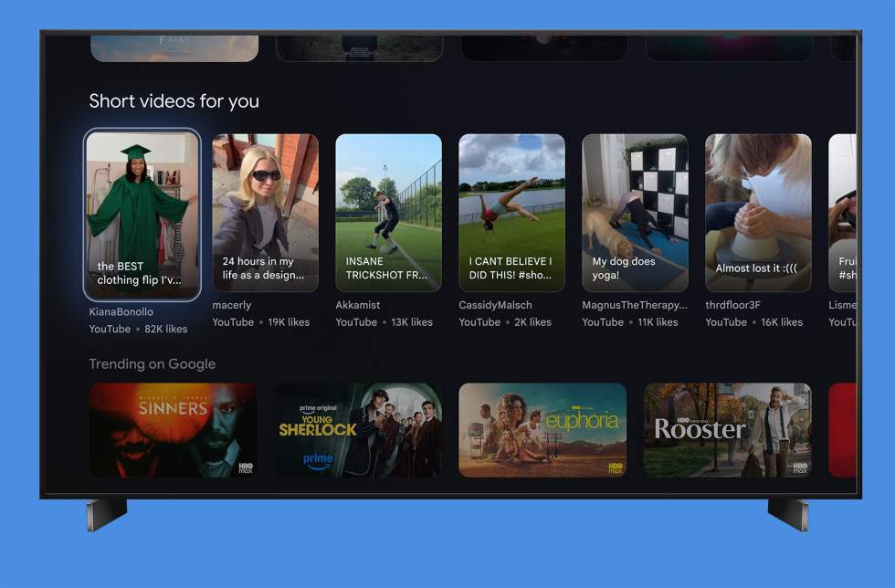Click the '19K likes' label
Screen dimensions: 895x588
pos(289,322)
